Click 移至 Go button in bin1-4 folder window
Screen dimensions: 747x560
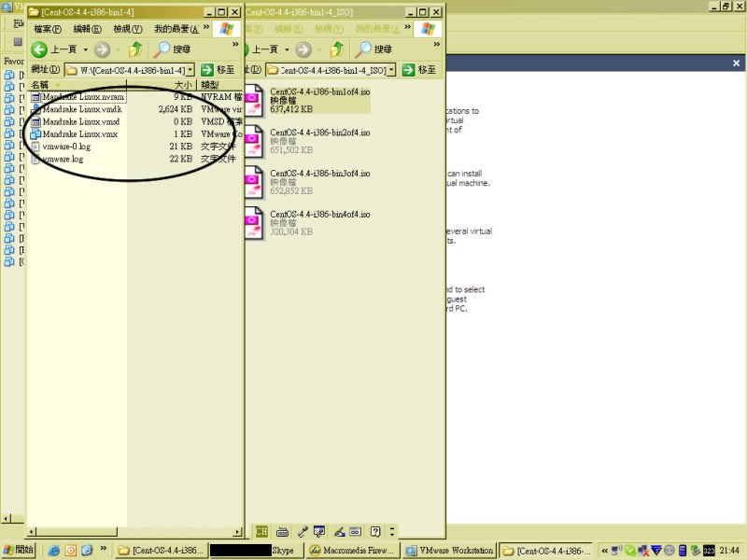tap(218, 70)
